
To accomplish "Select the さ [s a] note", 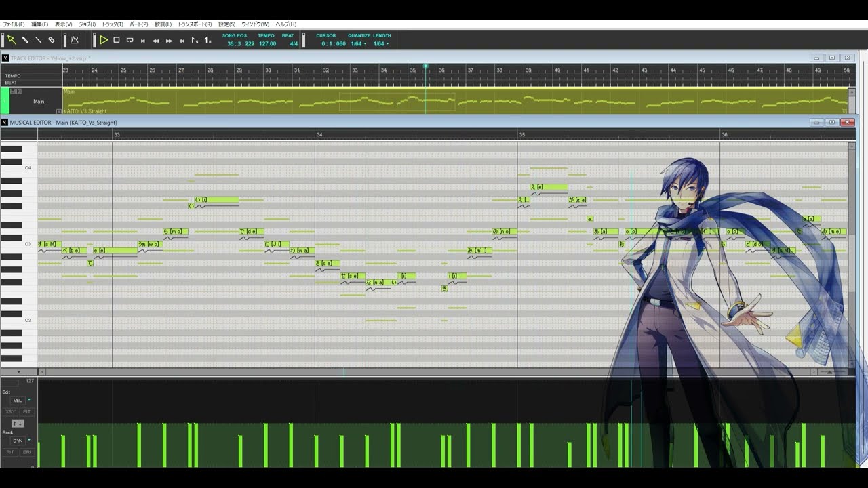I will 328,264.
